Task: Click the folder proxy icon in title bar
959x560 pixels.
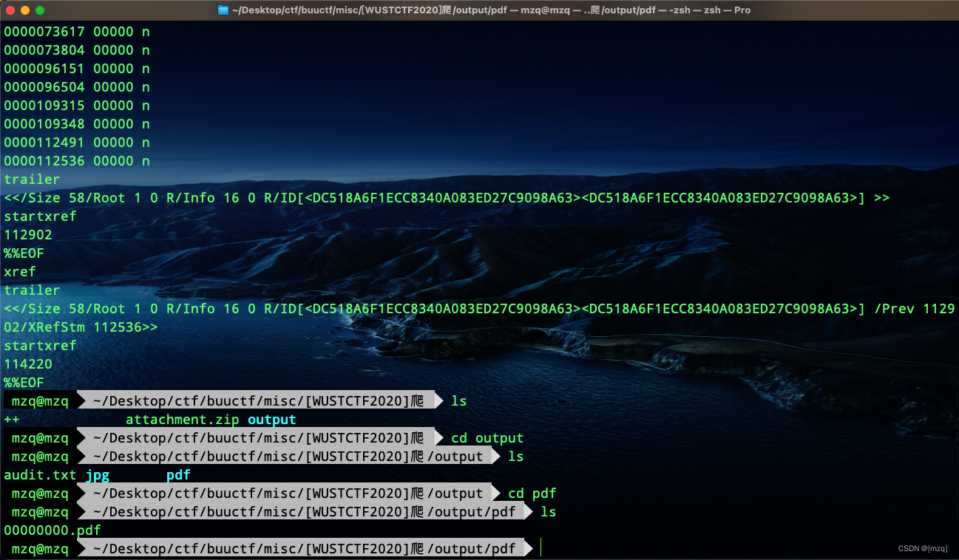Action: pyautogui.click(x=223, y=10)
